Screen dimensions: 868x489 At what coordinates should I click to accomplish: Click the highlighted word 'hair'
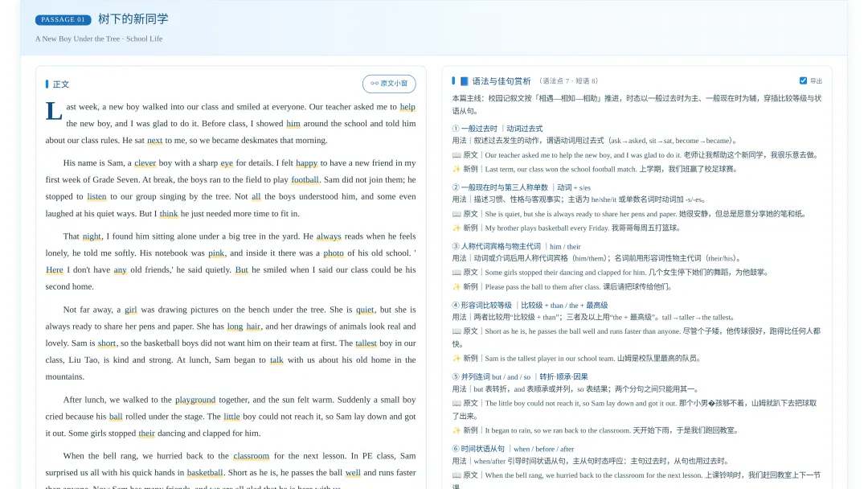pyautogui.click(x=253, y=327)
